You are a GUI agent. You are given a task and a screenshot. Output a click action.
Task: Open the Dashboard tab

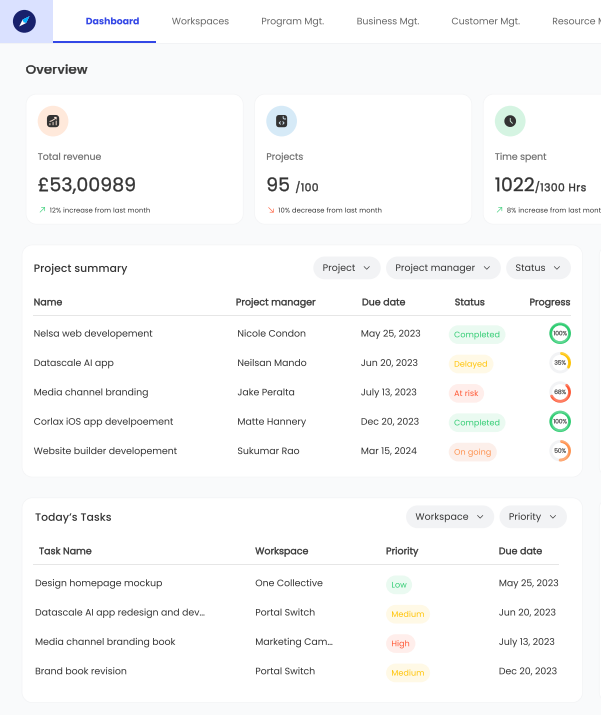112,21
